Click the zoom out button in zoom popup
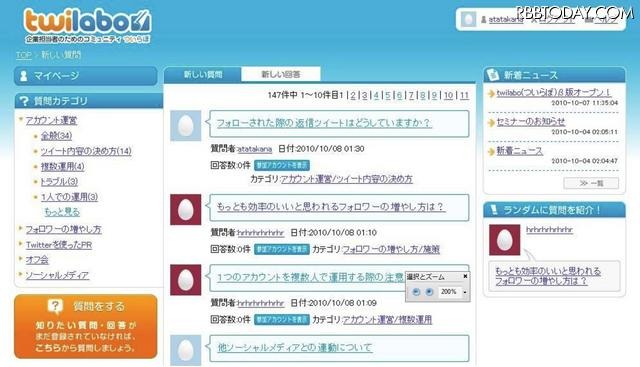 (416, 292)
